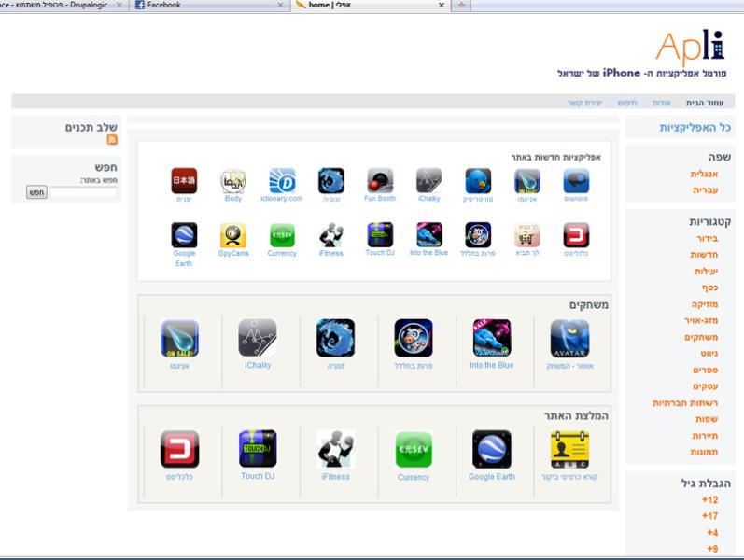Open the מוזיקה category
This screenshot has height=560, width=744.
tap(705, 304)
